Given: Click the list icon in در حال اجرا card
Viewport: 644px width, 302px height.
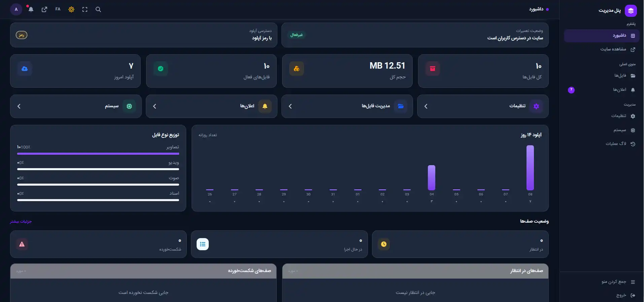Looking at the screenshot, I should 203,244.
